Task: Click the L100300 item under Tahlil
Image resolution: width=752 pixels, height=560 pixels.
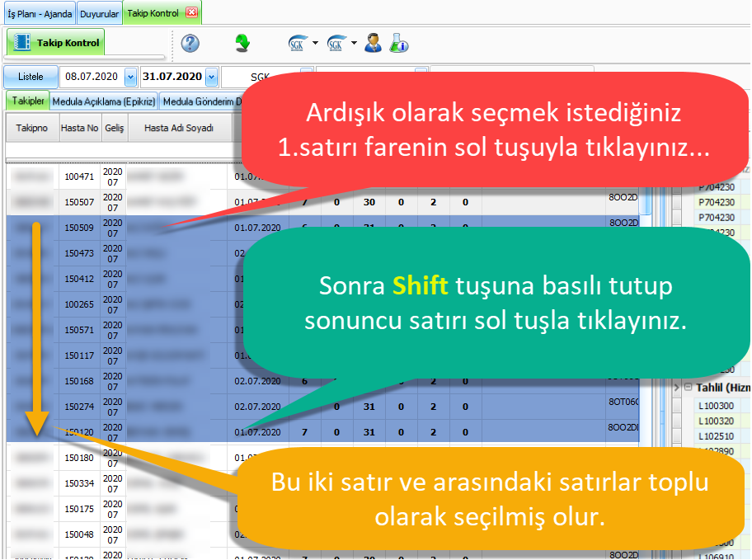Action: click(x=716, y=406)
